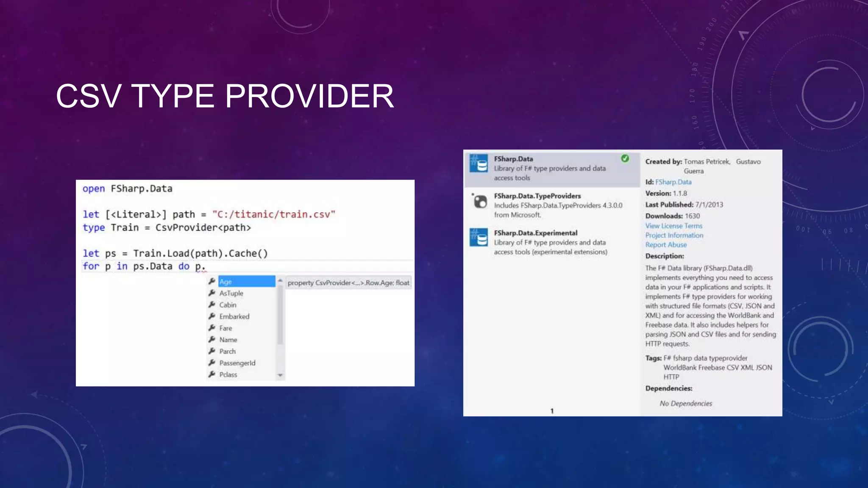Select the FSharp.Data package entry title

513,159
